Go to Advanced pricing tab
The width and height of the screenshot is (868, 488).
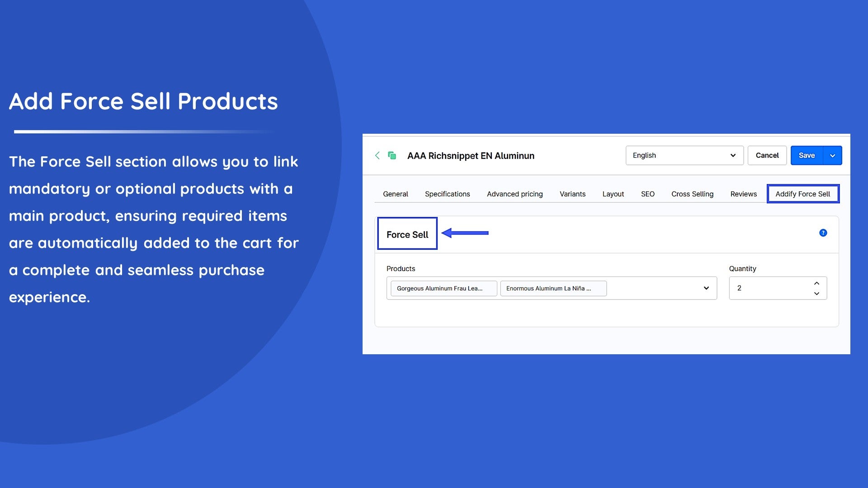point(514,194)
